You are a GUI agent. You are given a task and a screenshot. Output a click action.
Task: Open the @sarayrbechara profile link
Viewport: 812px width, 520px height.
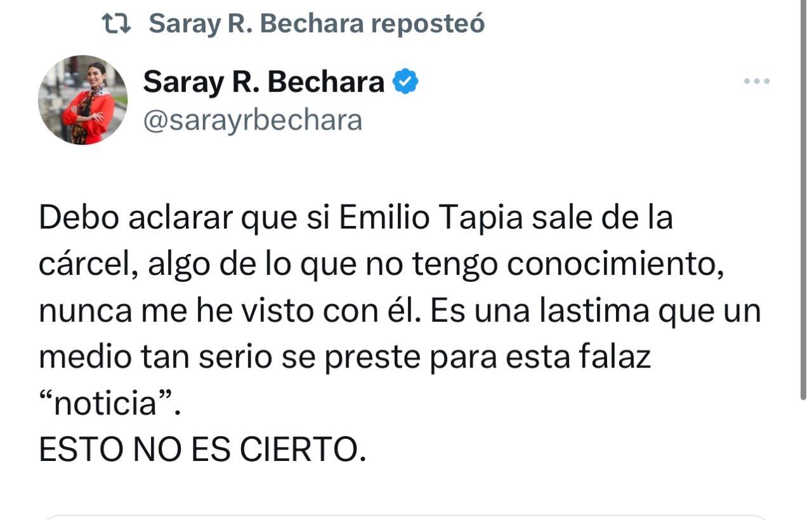(x=251, y=120)
